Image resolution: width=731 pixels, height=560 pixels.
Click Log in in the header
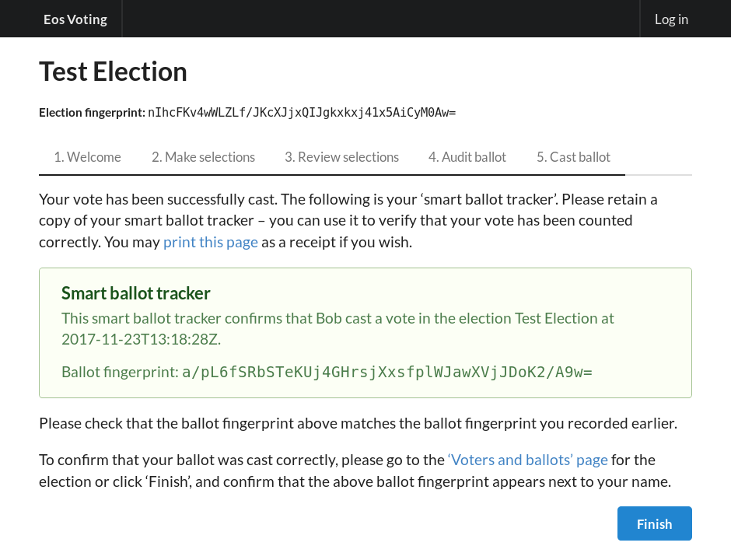tap(671, 19)
